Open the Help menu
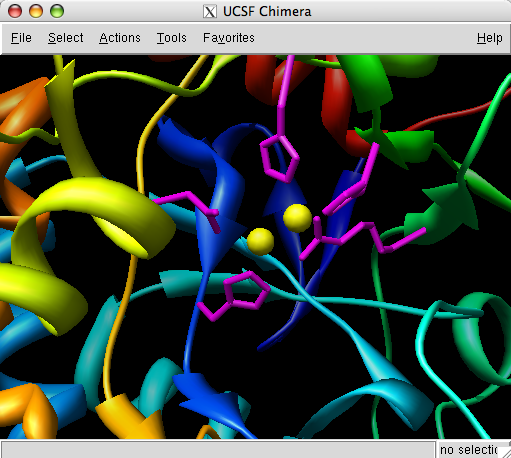Image resolution: width=511 pixels, height=458 pixels. click(489, 38)
